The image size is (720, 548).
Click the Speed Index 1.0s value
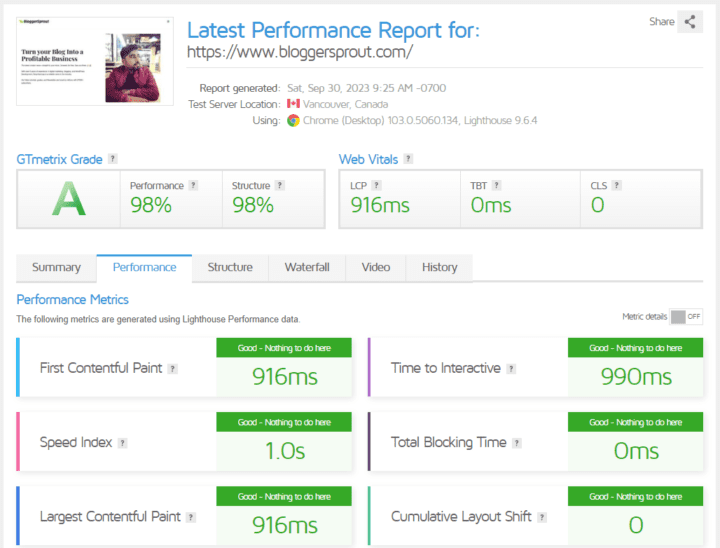point(285,451)
